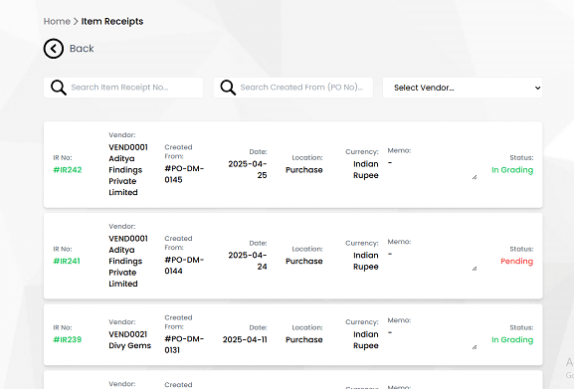
Task: Click #PO-DM-0144 created from value
Action: tap(184, 266)
